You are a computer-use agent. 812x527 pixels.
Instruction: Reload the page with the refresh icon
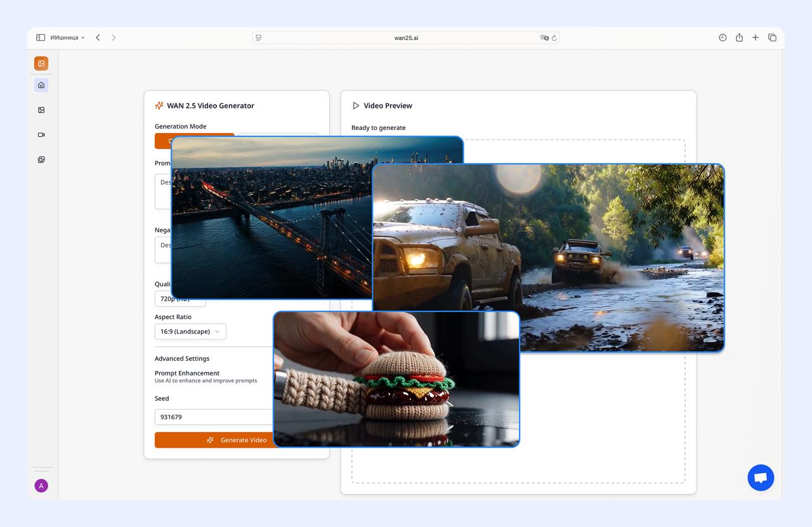554,37
